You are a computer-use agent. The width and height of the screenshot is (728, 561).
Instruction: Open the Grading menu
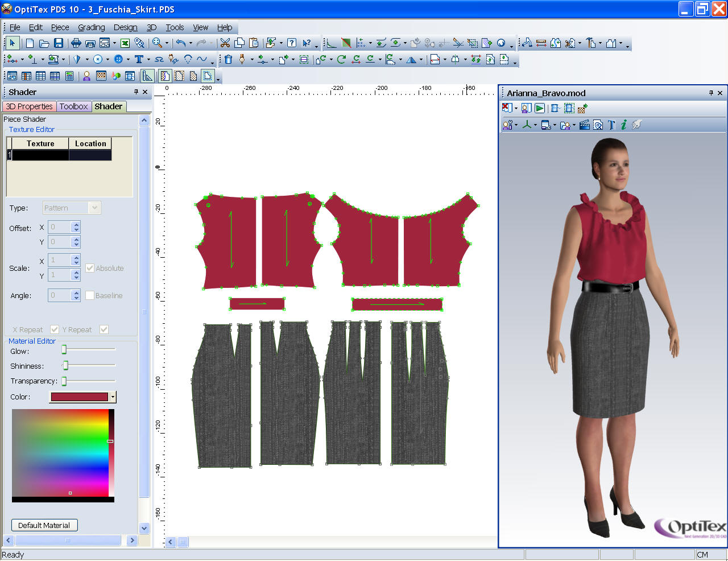pos(91,27)
